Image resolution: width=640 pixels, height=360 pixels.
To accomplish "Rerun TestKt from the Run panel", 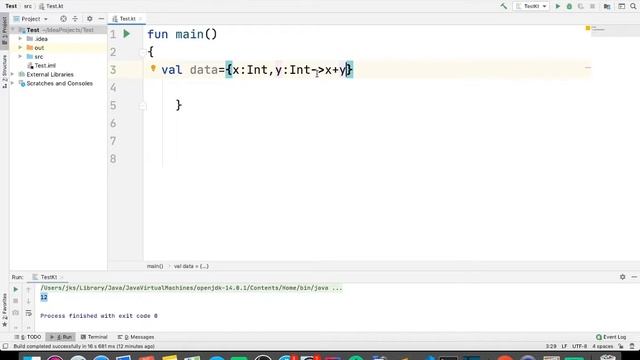I will pyautogui.click(x=16, y=289).
